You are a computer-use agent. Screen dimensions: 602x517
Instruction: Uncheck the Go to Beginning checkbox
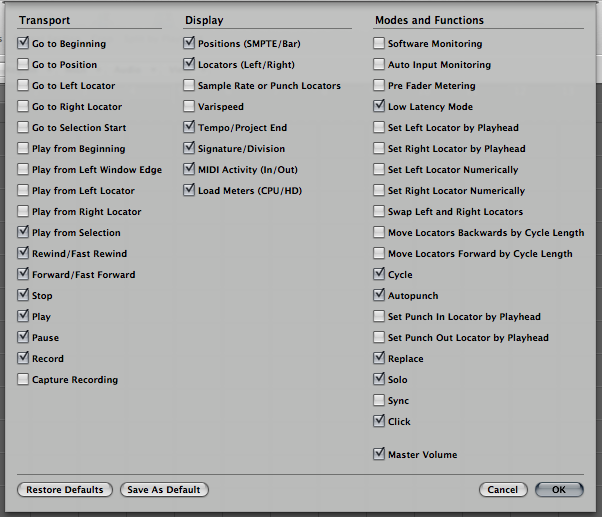point(23,44)
